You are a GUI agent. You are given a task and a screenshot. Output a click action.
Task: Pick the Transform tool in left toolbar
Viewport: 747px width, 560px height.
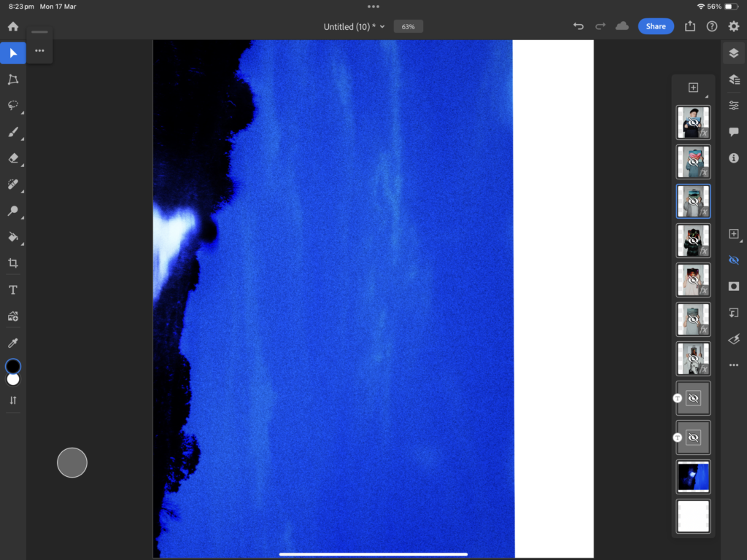(13, 79)
